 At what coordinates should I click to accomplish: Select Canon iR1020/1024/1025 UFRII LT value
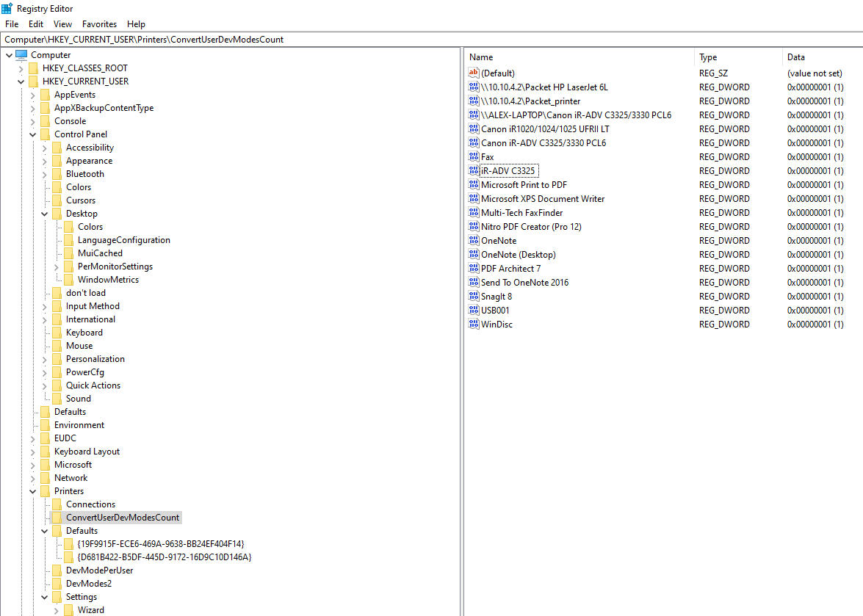click(545, 128)
